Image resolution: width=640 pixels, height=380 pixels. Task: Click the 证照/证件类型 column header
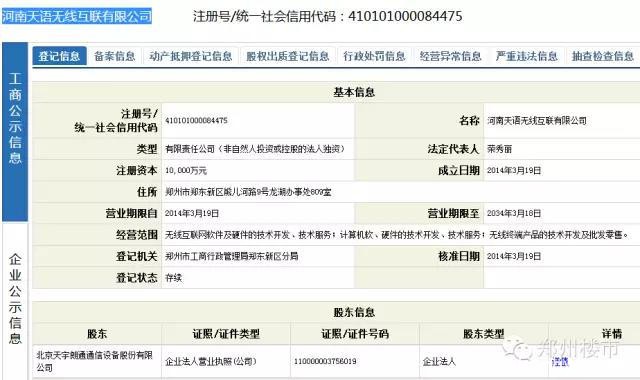pyautogui.click(x=226, y=334)
